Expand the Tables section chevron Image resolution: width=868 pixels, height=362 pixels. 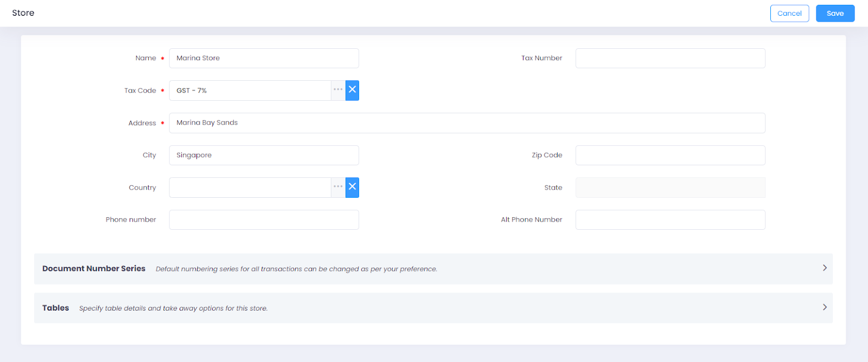824,307
